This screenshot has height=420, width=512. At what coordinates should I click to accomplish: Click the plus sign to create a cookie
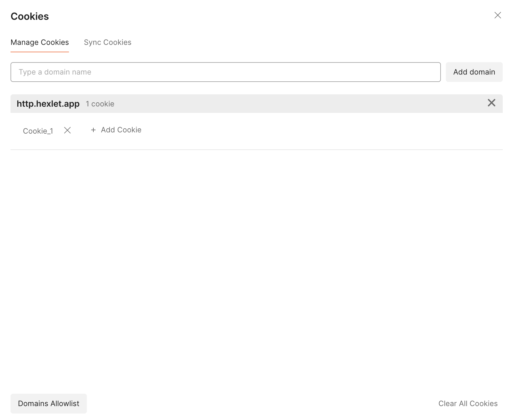point(93,130)
